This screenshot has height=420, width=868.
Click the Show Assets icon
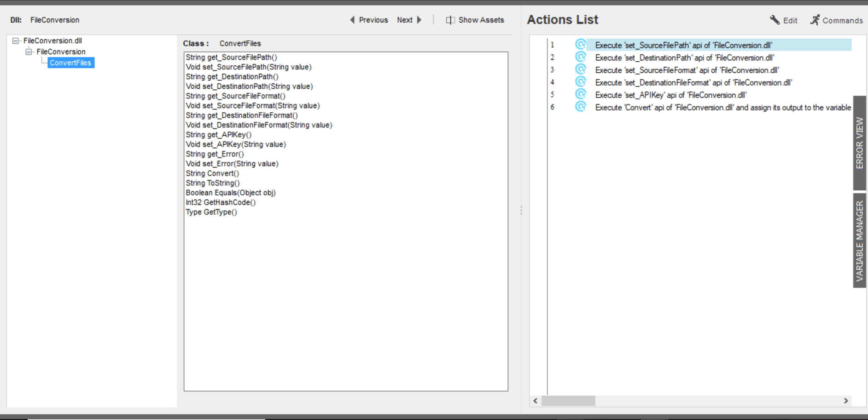point(450,20)
